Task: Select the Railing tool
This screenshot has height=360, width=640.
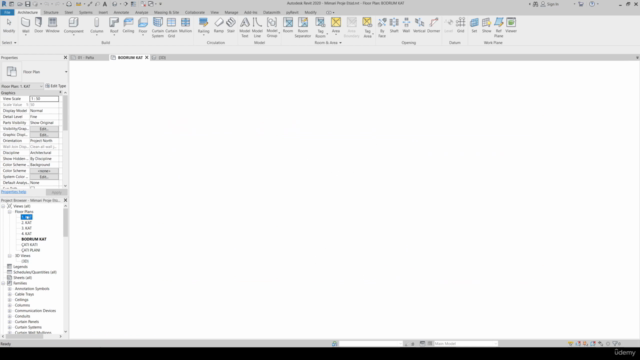Action: point(203,25)
